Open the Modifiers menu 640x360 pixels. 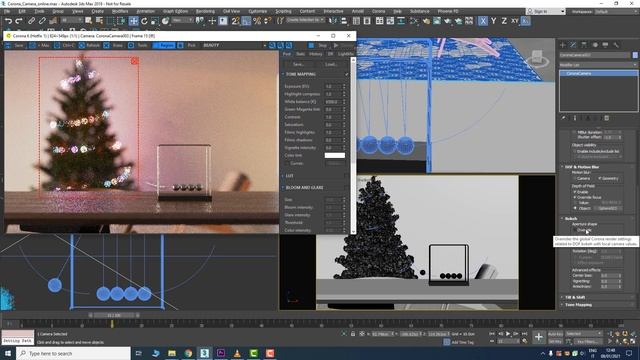coord(120,11)
